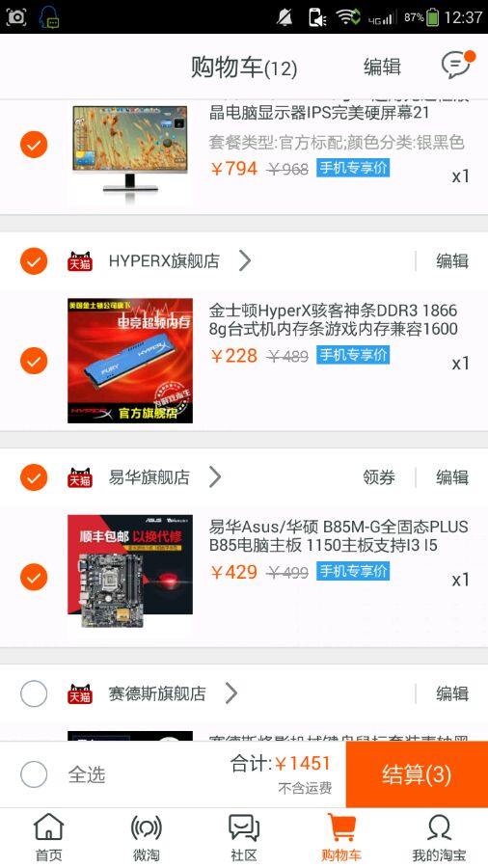Open the monitor product thumbnail
This screenshot has width=488, height=868.
tap(130, 152)
